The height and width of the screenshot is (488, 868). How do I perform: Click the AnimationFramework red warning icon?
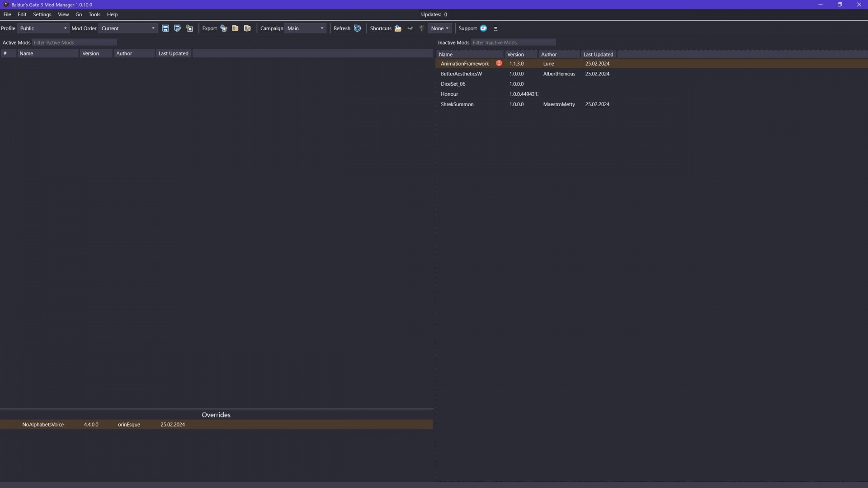499,63
